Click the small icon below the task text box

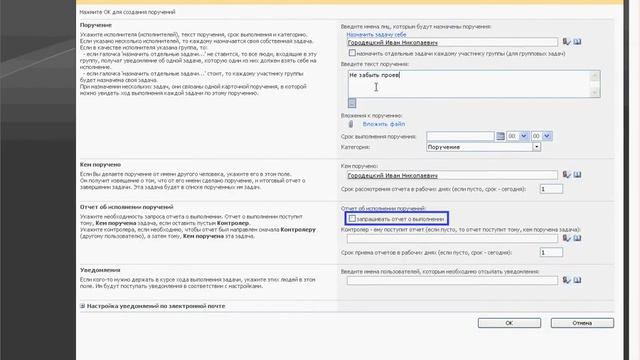click(352, 103)
